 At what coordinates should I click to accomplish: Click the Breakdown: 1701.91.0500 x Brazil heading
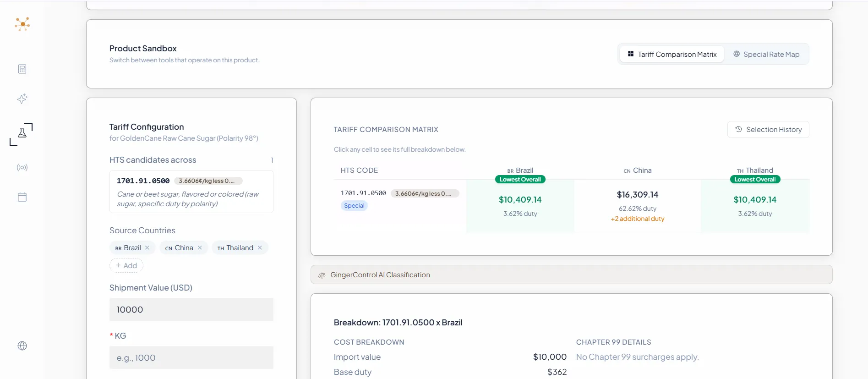[398, 322]
